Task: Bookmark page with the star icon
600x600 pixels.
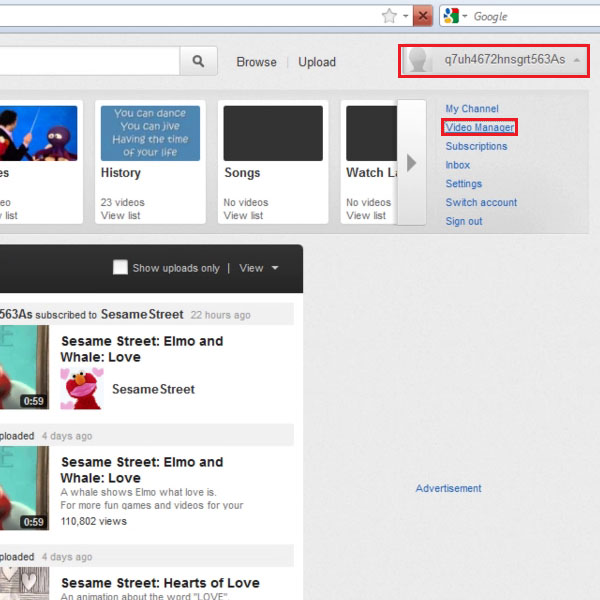Action: (x=389, y=16)
